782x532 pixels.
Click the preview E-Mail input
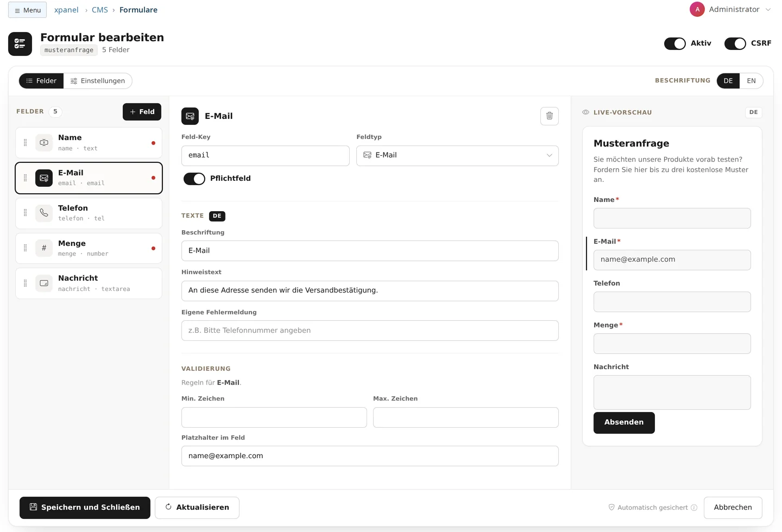point(672,260)
